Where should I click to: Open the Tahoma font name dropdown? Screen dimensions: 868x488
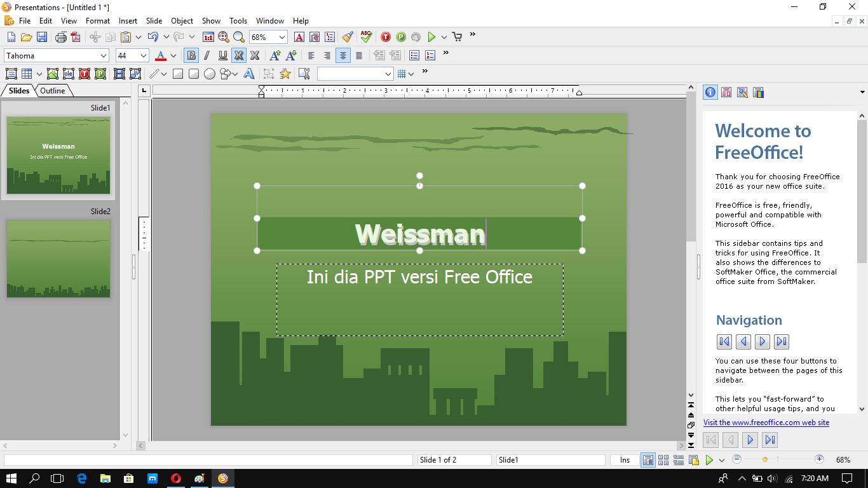coord(104,56)
